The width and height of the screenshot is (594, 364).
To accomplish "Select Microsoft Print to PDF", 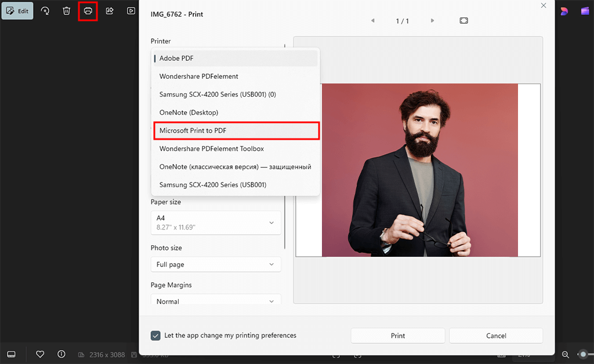I will click(237, 130).
